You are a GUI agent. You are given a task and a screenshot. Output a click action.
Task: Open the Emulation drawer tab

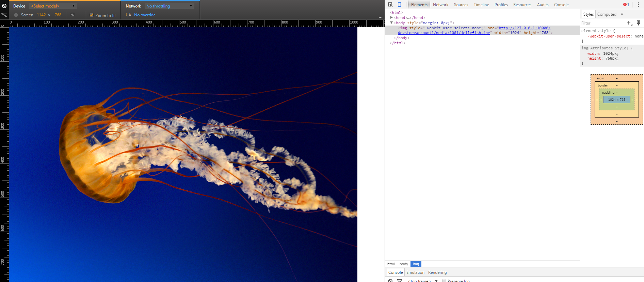click(415, 272)
